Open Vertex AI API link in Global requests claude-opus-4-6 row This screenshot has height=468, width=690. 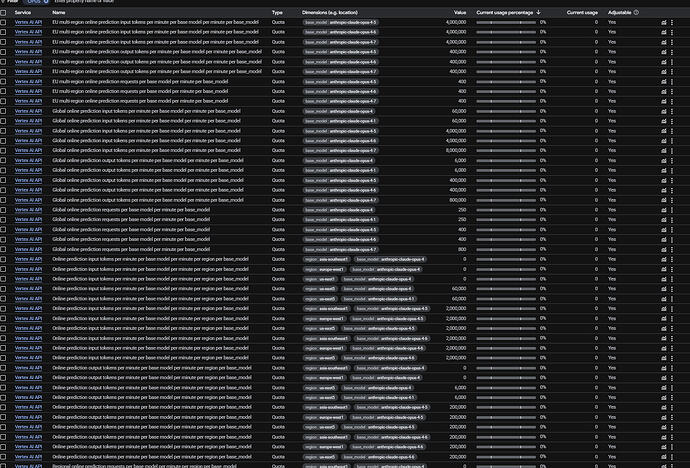point(28,239)
